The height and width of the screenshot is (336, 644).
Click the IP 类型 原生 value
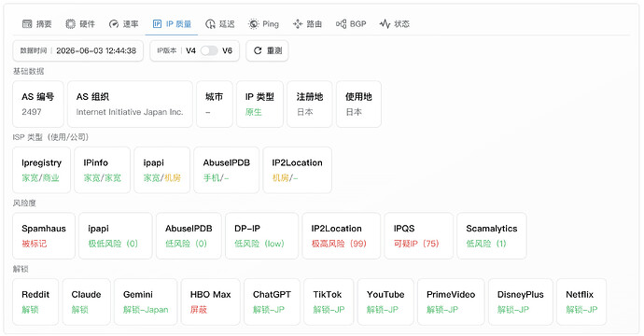pos(254,112)
